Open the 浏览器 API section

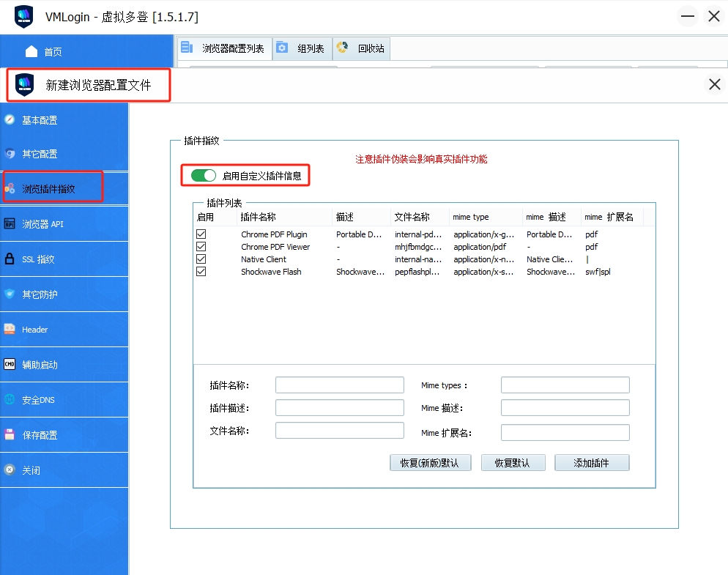64,224
